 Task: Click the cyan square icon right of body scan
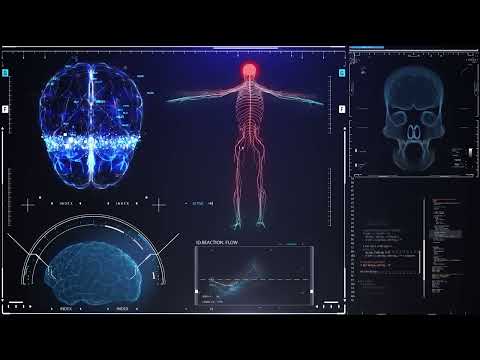coord(342,73)
